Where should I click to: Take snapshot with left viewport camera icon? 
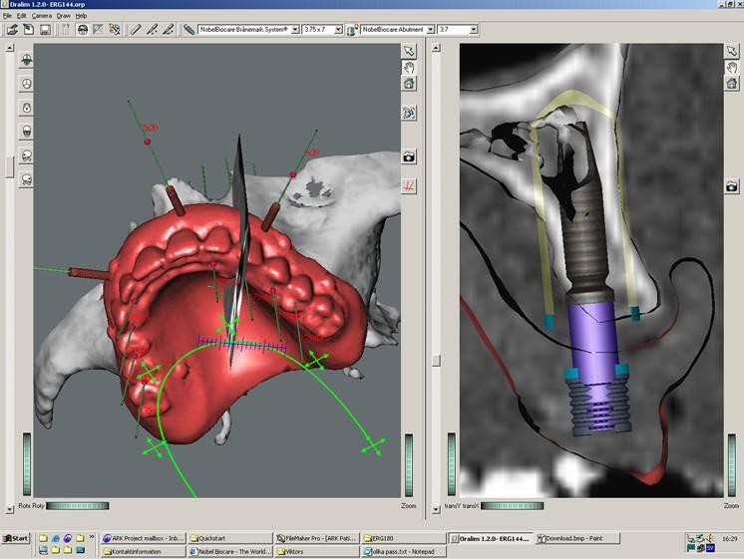[x=410, y=156]
